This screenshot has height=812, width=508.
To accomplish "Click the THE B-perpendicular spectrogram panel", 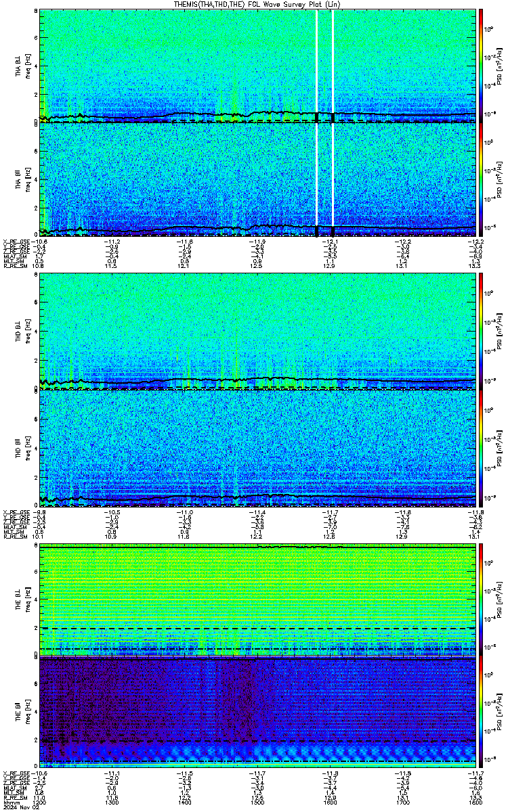I will click(258, 599).
